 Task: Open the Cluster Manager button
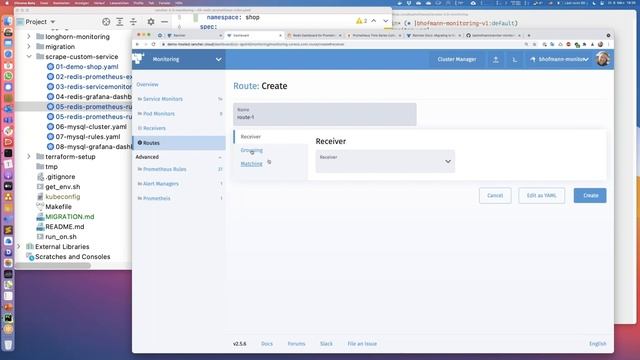[x=457, y=59]
